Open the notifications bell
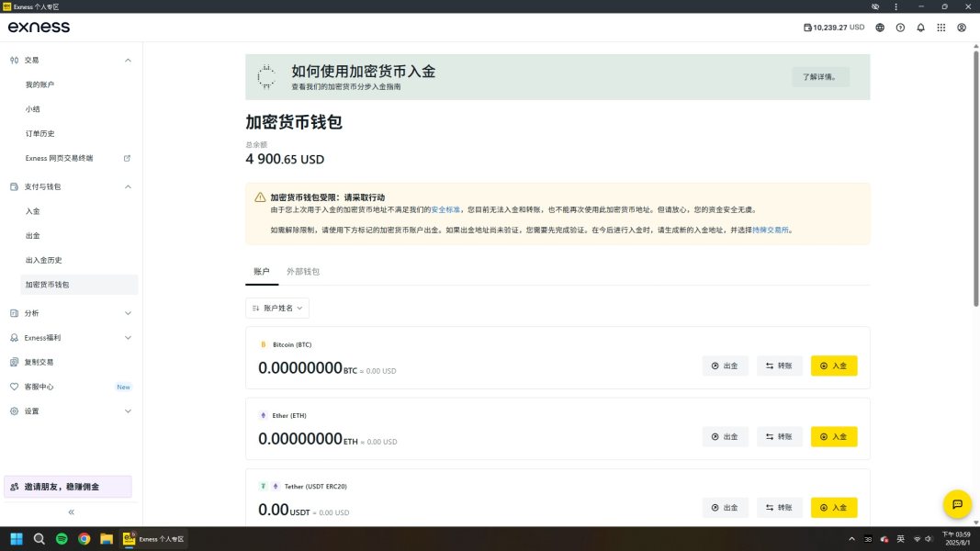The image size is (980, 551). 920,28
